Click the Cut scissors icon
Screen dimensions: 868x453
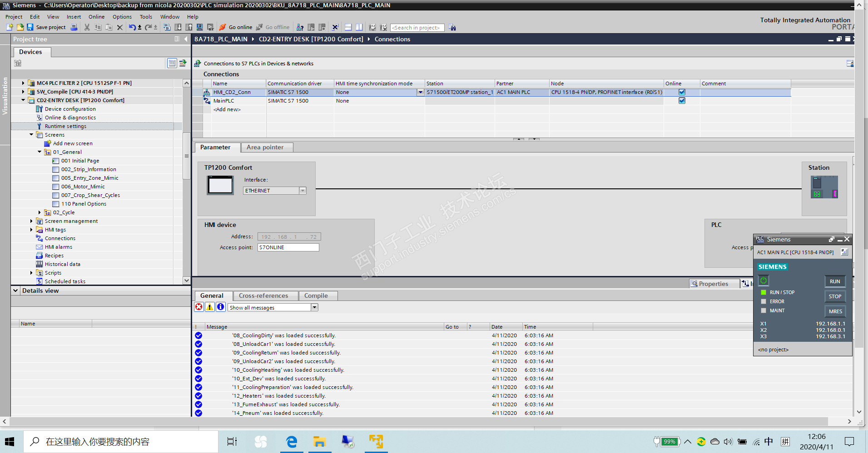point(87,27)
